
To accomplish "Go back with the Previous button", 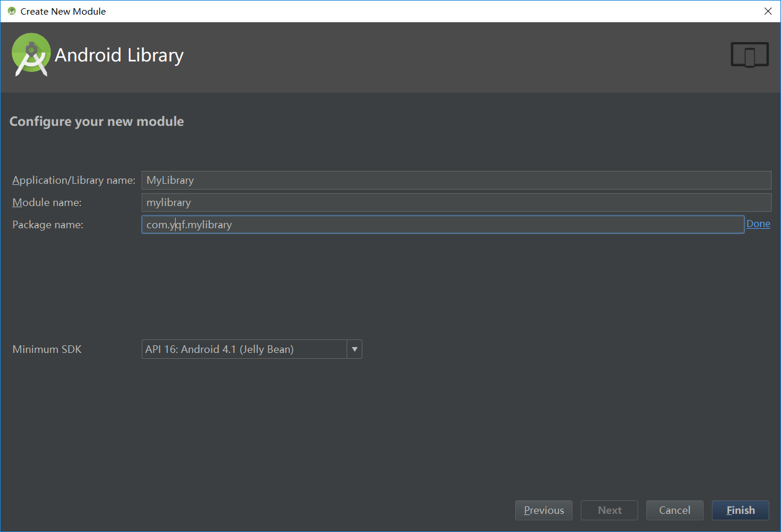I will coord(544,510).
